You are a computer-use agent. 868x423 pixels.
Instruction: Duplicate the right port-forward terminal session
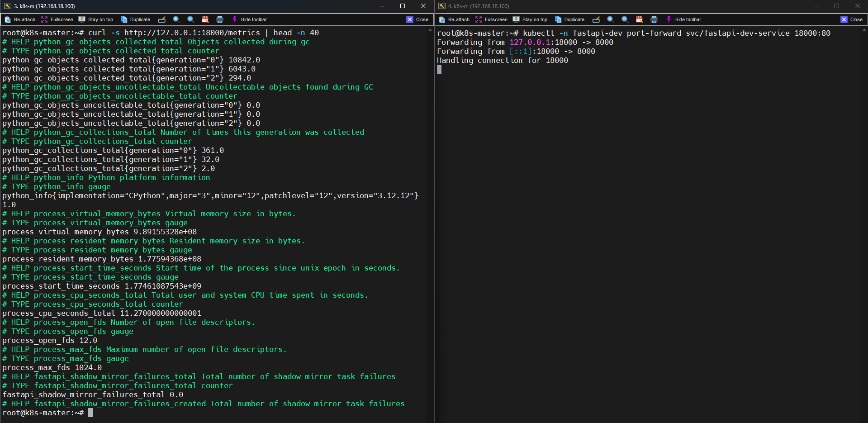click(569, 19)
